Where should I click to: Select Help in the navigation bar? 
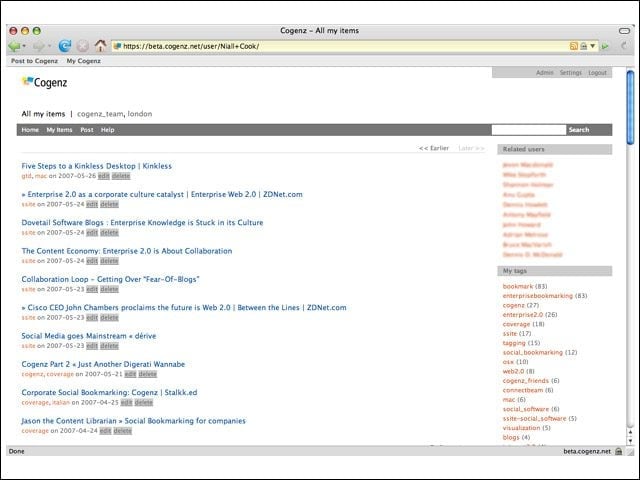107,130
